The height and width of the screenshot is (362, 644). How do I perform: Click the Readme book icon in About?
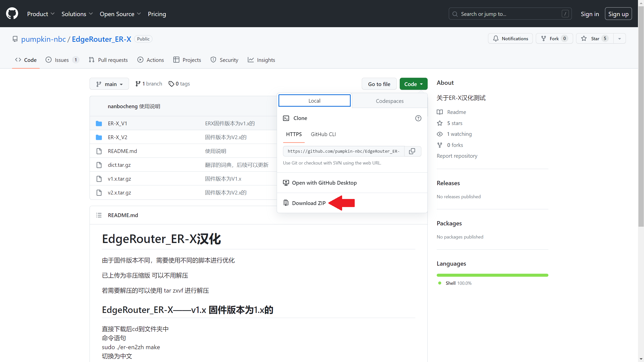click(x=439, y=112)
